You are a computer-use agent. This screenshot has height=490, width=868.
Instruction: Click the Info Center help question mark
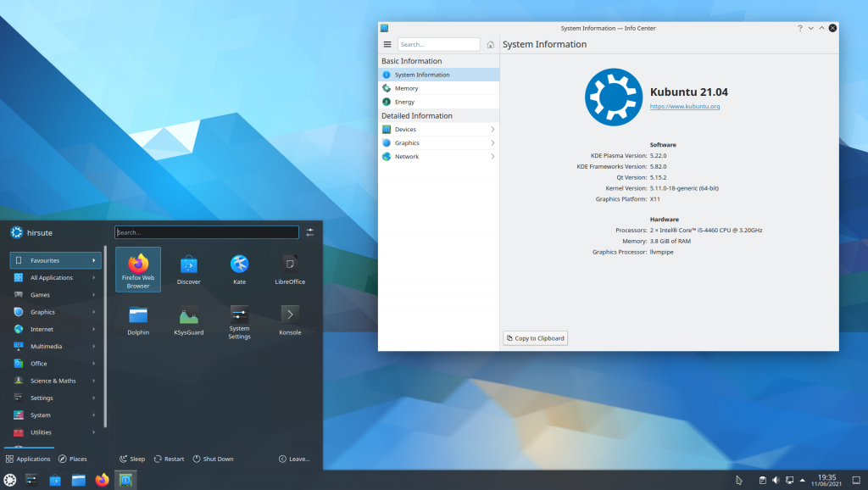[800, 28]
